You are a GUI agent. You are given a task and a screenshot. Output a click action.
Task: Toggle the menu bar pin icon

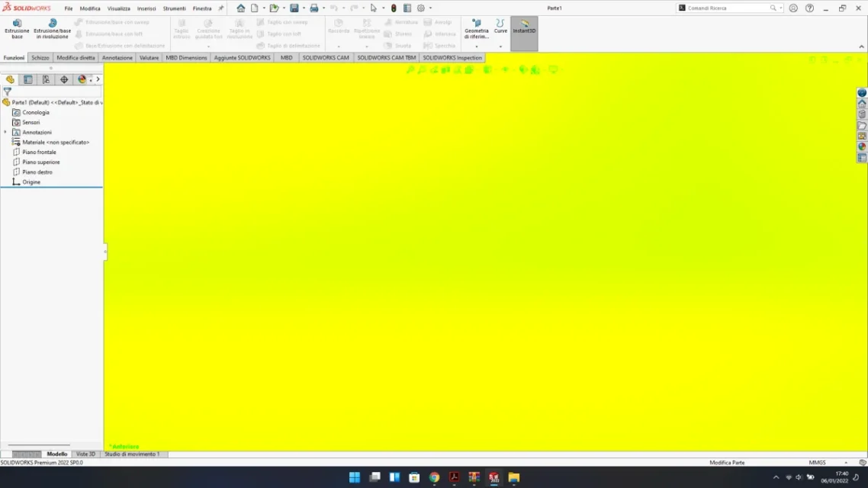pyautogui.click(x=221, y=8)
